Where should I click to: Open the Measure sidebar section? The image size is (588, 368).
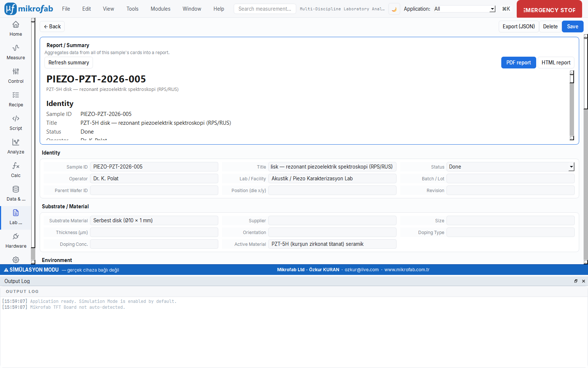click(15, 52)
